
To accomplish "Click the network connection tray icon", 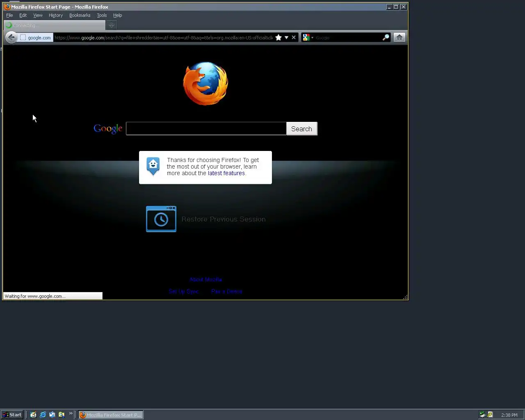I will pyautogui.click(x=483, y=415).
